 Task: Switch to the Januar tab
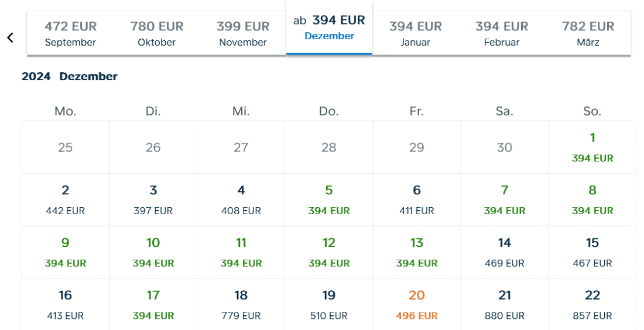(x=415, y=33)
